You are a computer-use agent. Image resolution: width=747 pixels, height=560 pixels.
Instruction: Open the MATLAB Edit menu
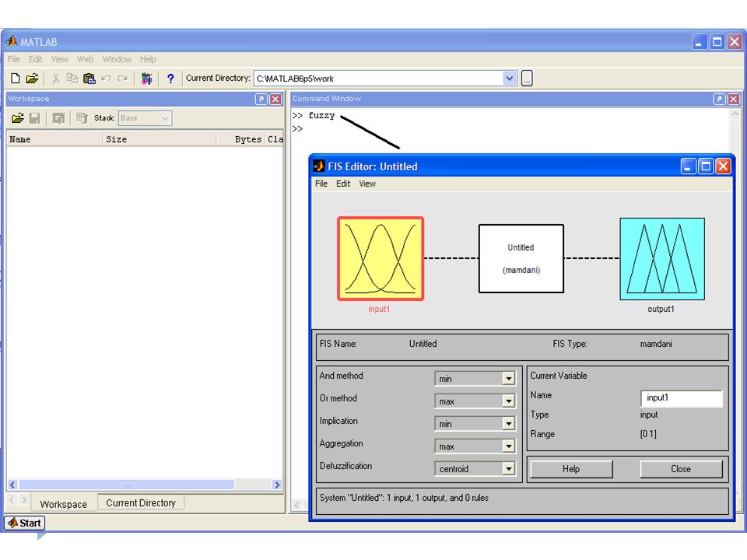[x=35, y=59]
